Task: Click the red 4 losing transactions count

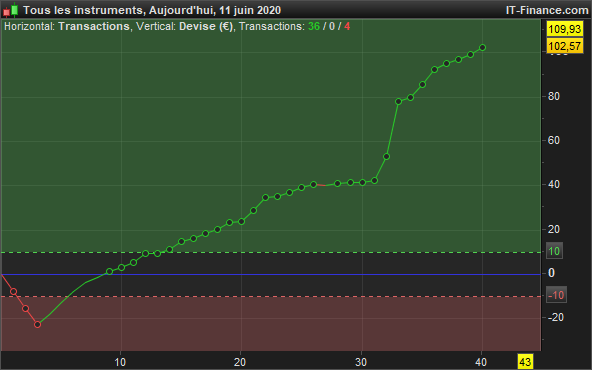Action: [347, 26]
